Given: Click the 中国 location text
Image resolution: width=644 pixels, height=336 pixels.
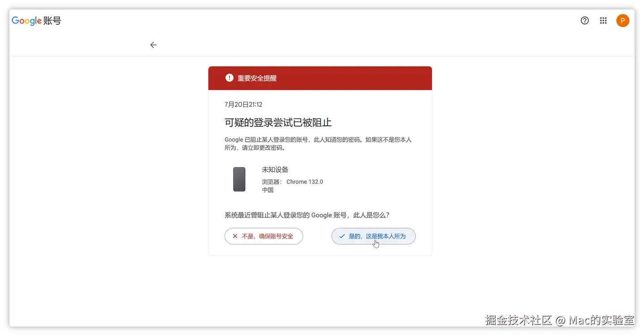Looking at the screenshot, I should [268, 190].
